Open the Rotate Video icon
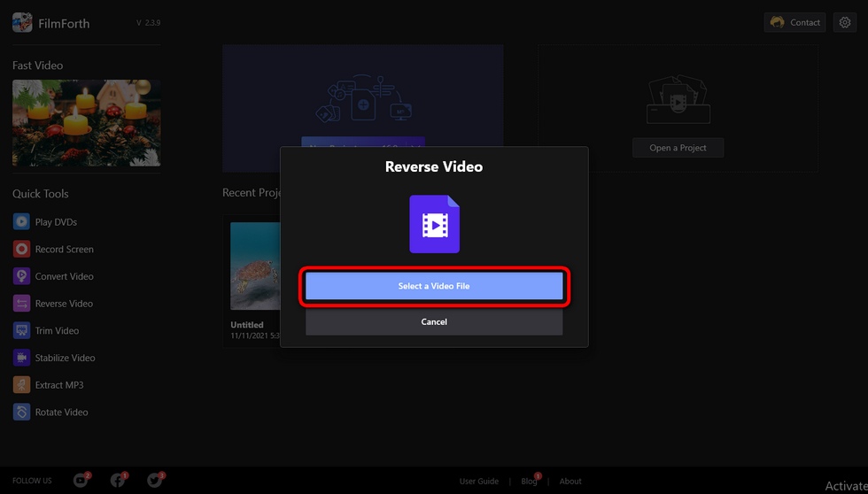This screenshot has height=494, width=868. (x=21, y=412)
